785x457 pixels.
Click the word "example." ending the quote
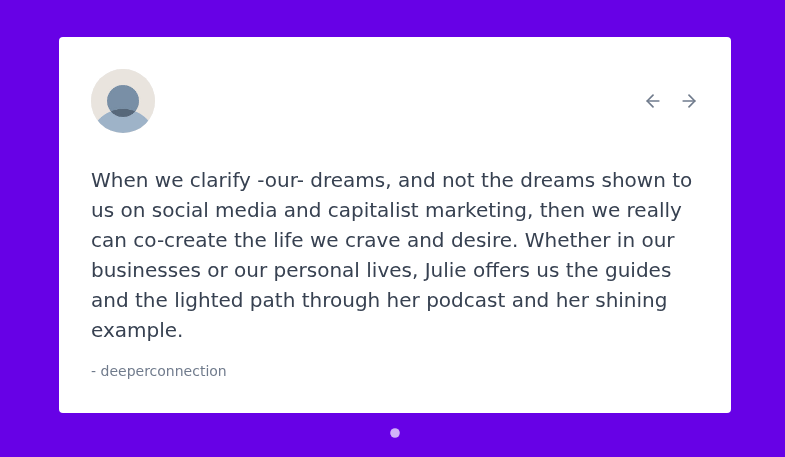[137, 331]
